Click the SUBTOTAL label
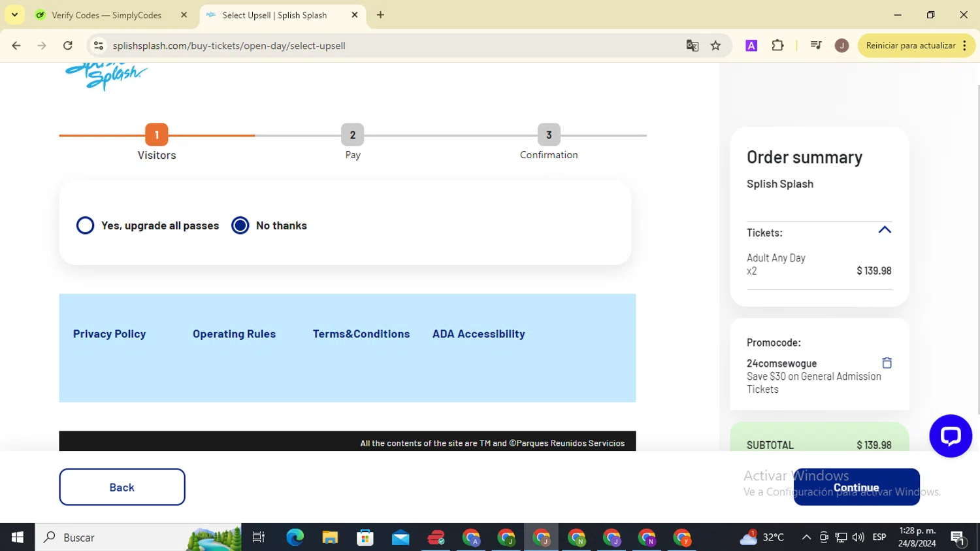Image resolution: width=980 pixels, height=551 pixels. (770, 445)
